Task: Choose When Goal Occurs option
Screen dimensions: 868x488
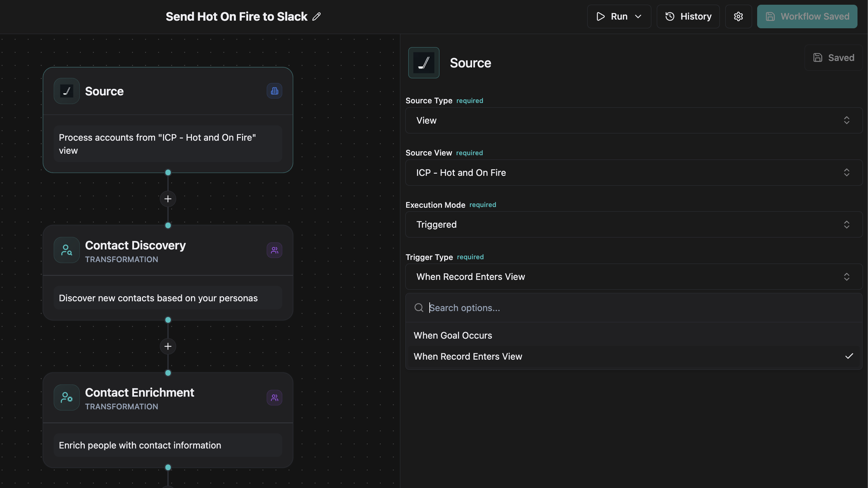Action: click(x=453, y=335)
